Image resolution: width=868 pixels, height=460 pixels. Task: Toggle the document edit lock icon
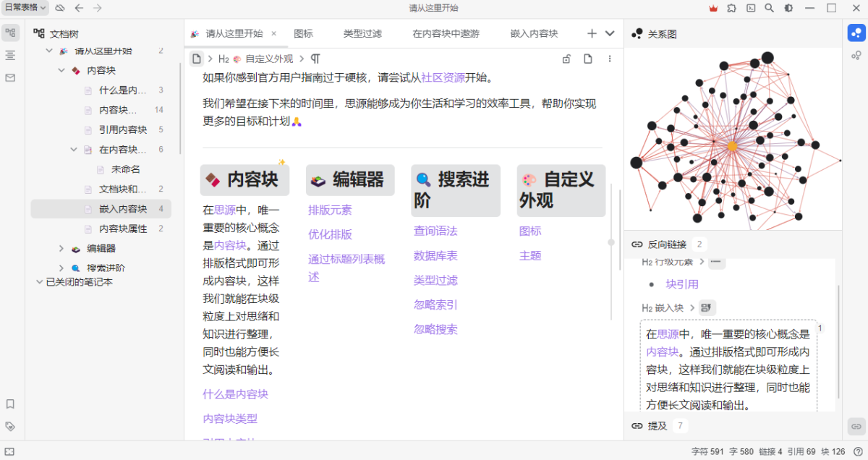pyautogui.click(x=566, y=59)
